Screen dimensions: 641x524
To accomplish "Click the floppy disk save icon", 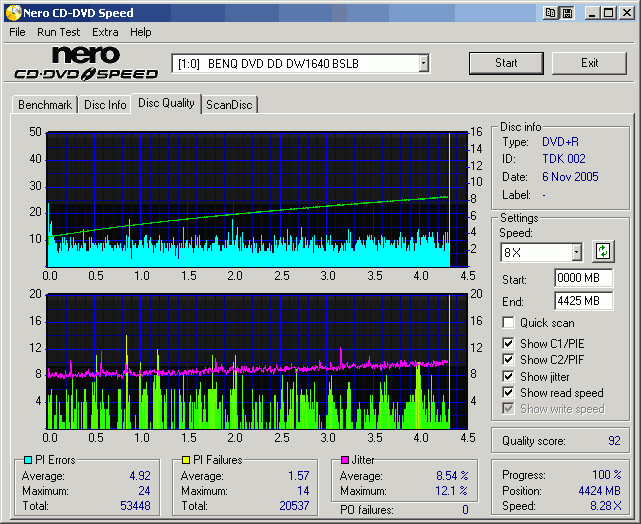I will coord(567,13).
